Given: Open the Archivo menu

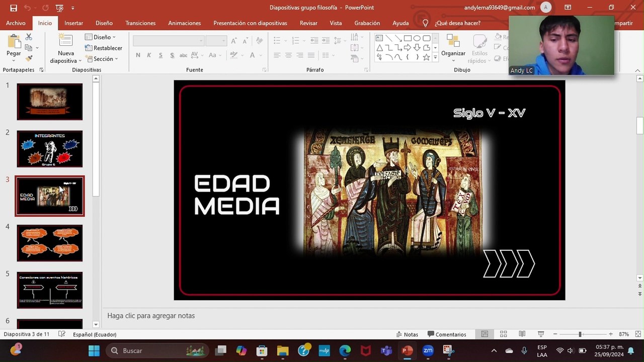Looking at the screenshot, I should pyautogui.click(x=16, y=23).
